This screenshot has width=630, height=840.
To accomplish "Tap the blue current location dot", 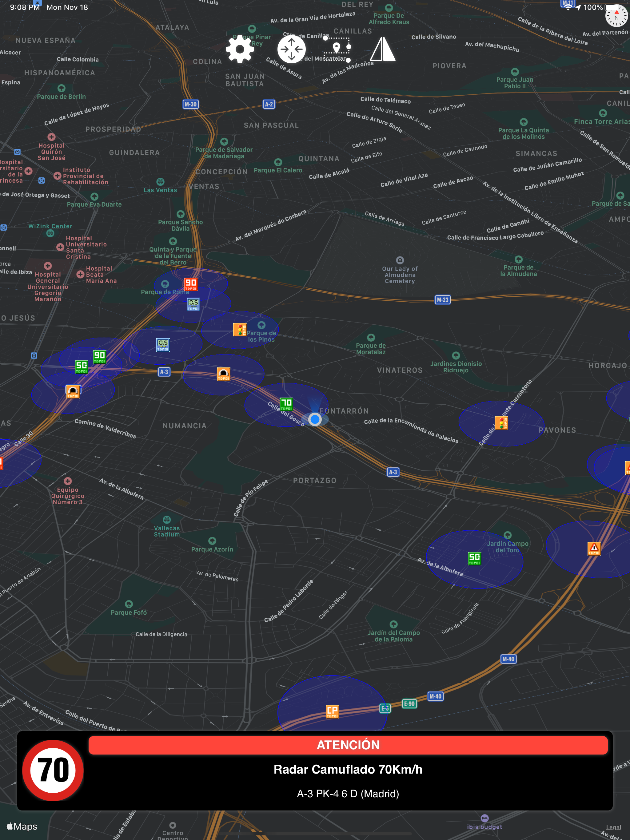I will 315,419.
